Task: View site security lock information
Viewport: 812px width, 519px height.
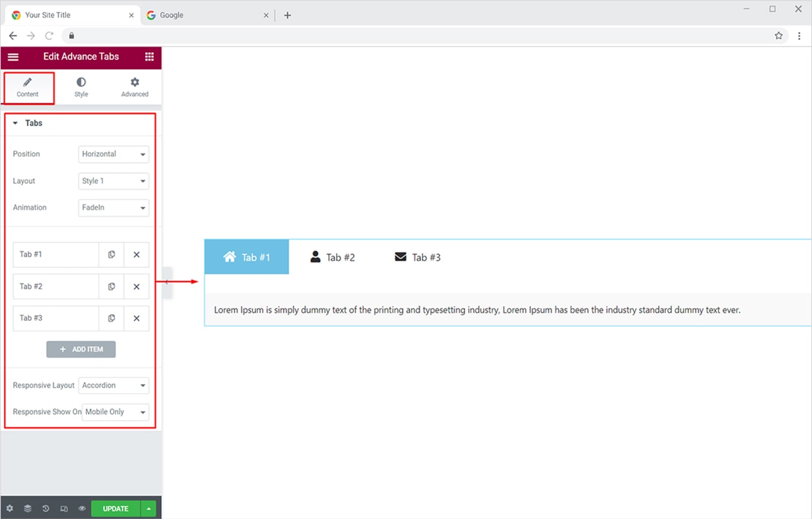Action: click(72, 36)
